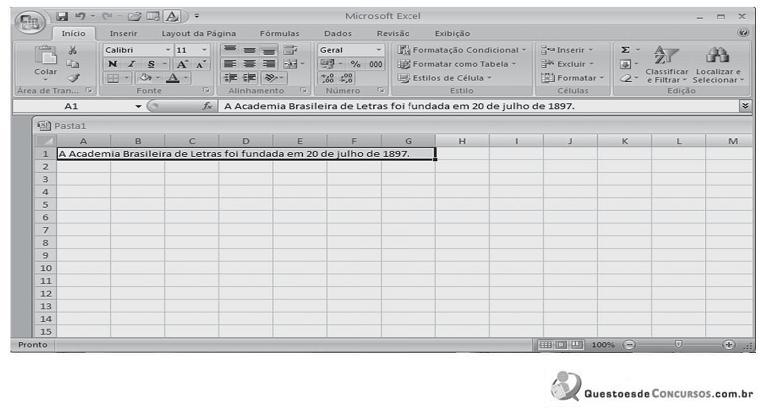
Task: Select the Format Painter brush
Action: [x=73, y=77]
